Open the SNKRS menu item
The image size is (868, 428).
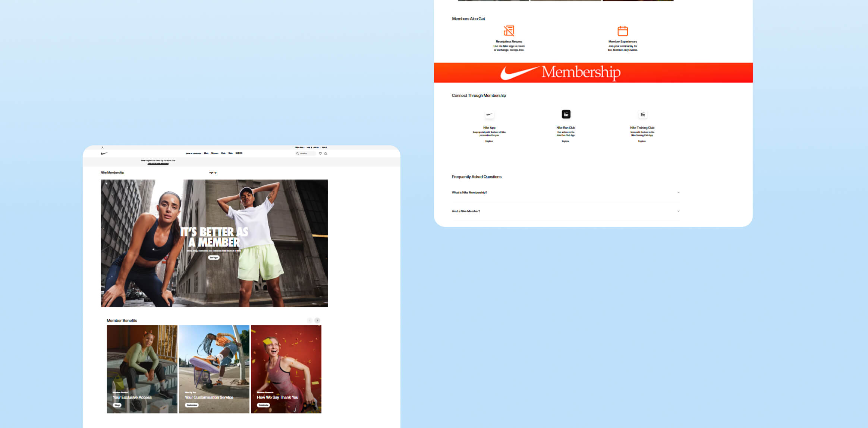coord(239,153)
